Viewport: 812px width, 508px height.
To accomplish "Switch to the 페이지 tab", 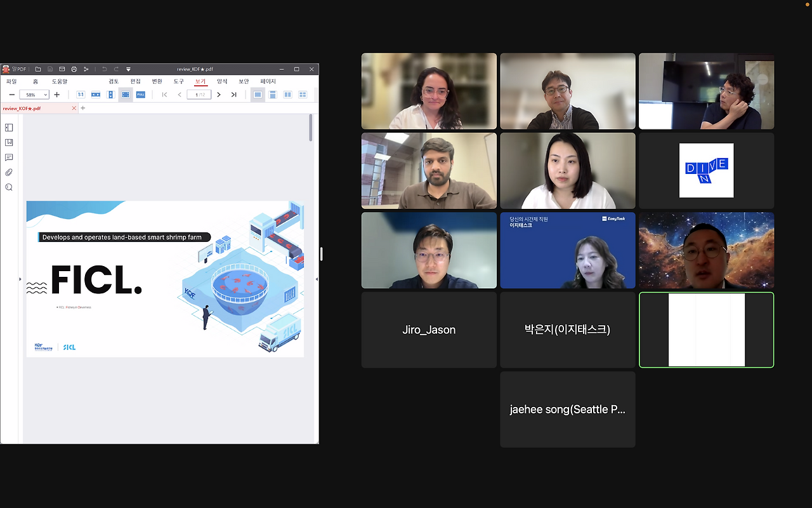I will click(268, 81).
